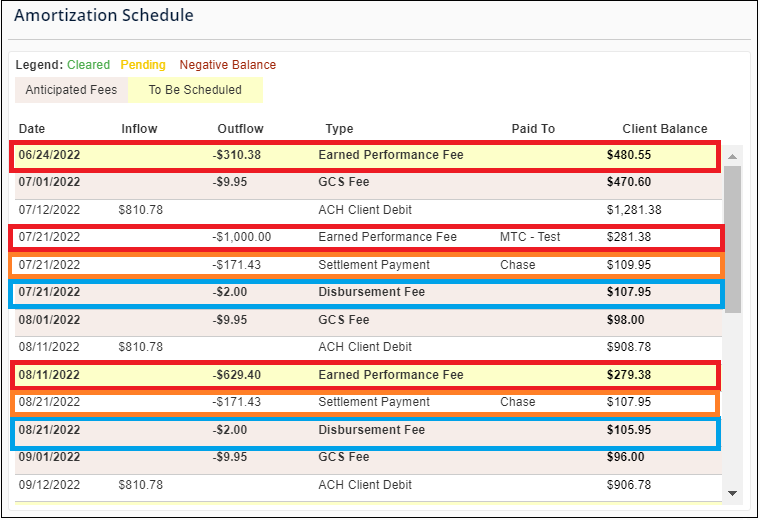Screen dimensions: 760x520
Task: Click the Paid To column header
Action: (533, 129)
